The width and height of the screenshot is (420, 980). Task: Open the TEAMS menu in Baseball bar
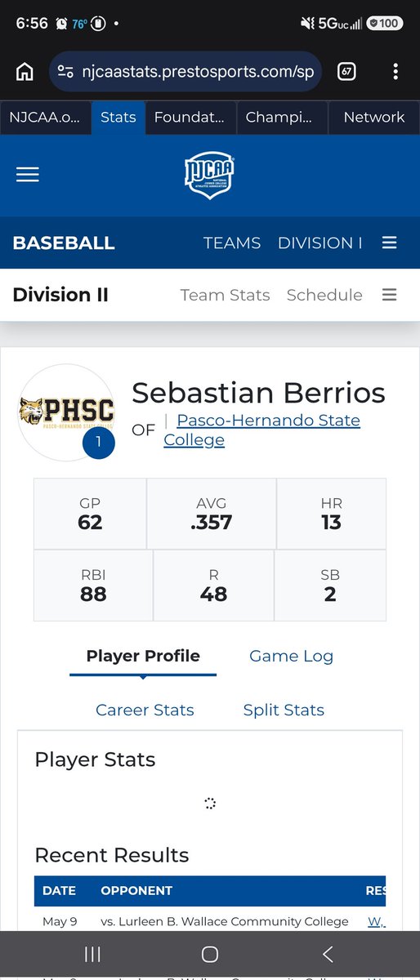(232, 243)
